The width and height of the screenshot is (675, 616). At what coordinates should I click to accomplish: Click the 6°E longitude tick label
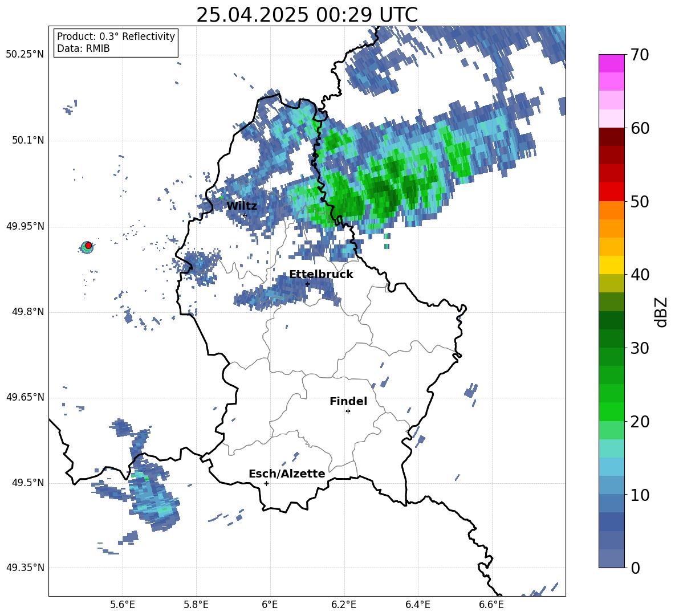[x=270, y=605]
